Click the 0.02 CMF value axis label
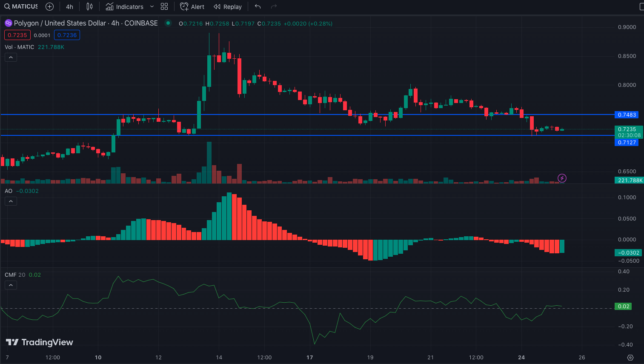The width and height of the screenshot is (644, 364). click(623, 306)
